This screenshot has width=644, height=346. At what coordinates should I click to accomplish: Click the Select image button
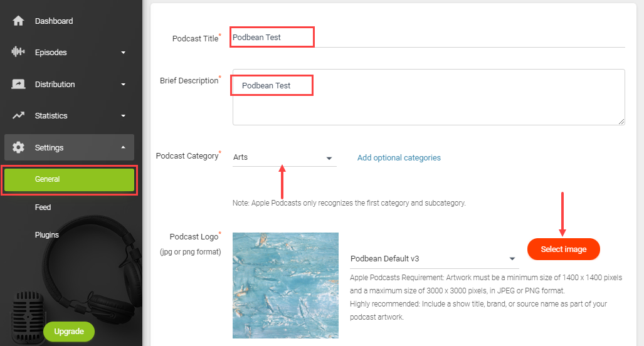pos(564,249)
